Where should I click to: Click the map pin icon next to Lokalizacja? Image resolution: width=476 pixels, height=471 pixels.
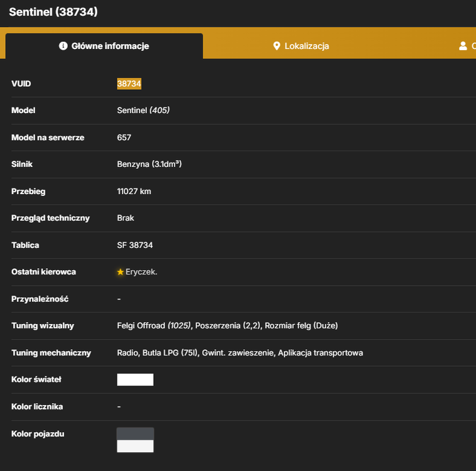coord(276,46)
